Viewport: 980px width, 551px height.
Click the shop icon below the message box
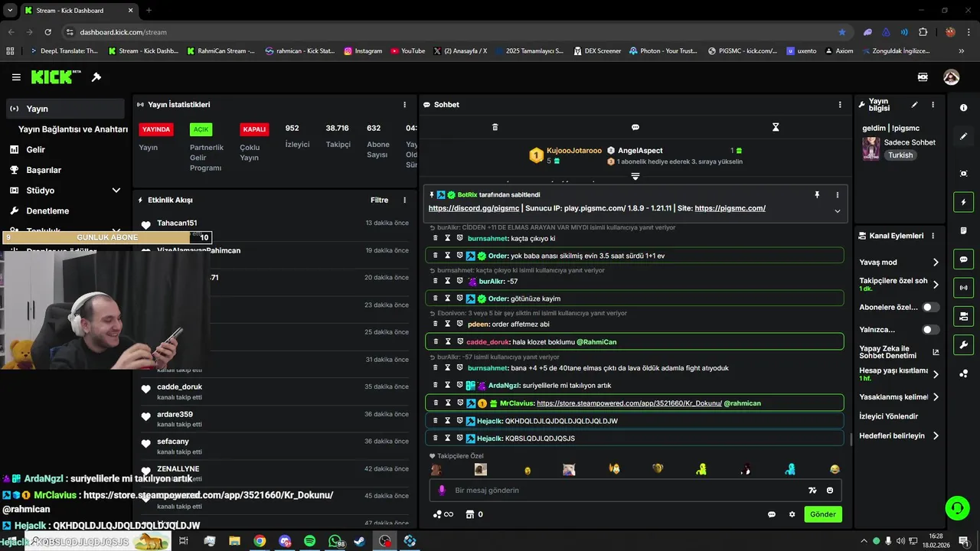[471, 514]
